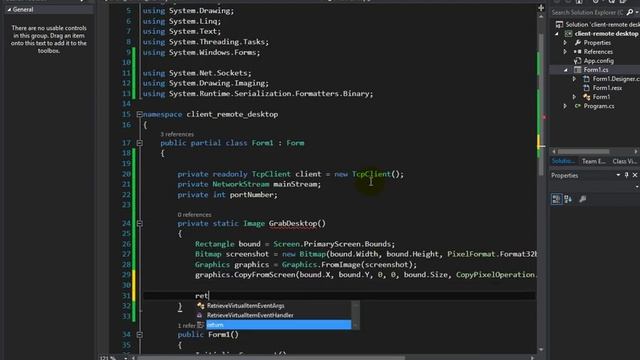Viewport: 640px width, 360px height.
Task: Click the editor vertical scrollbar down arrow
Action: click(x=541, y=350)
